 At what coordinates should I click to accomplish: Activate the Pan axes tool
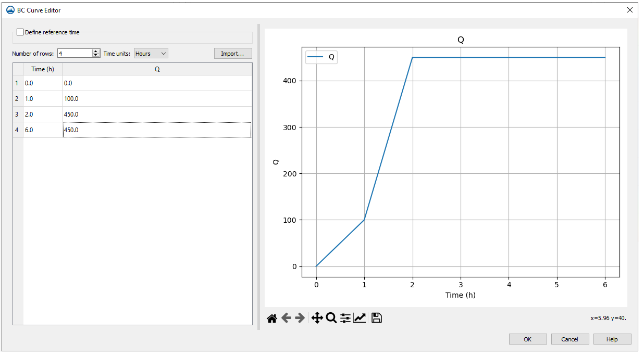click(x=317, y=318)
